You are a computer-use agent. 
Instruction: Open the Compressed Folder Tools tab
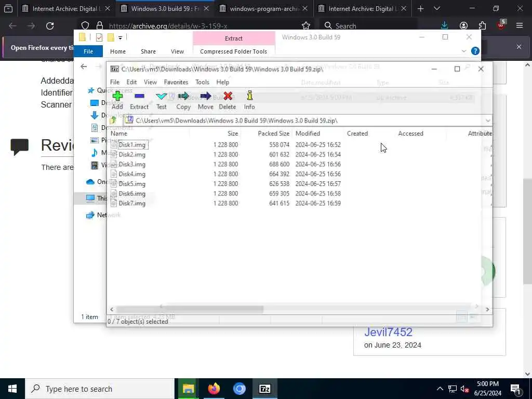233,51
